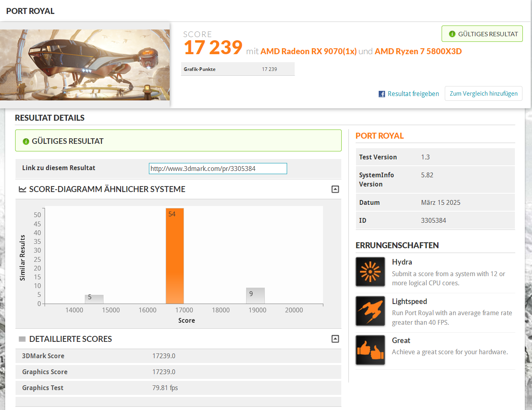The width and height of the screenshot is (532, 410).
Task: Select the result link input field
Action: [218, 169]
